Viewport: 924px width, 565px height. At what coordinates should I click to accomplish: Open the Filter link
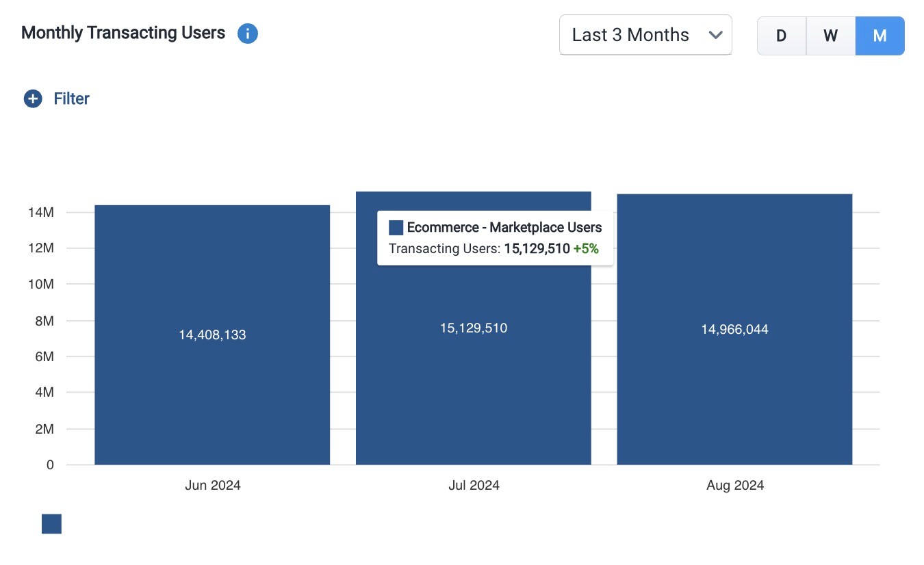72,99
